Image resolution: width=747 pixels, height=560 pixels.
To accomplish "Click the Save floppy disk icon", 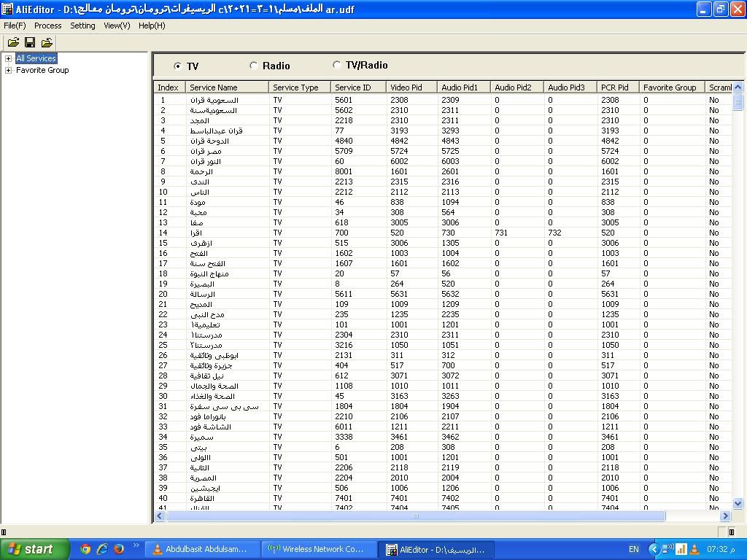I will (x=30, y=43).
